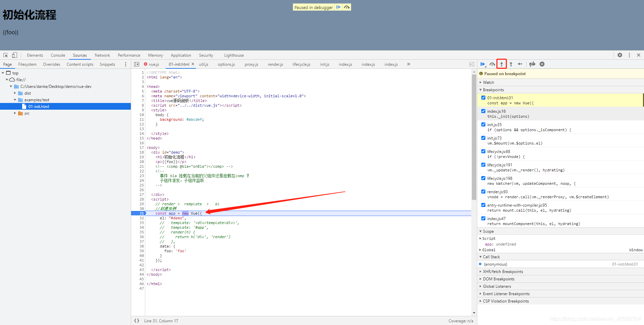Open DevTools settings gear

[x=620, y=55]
